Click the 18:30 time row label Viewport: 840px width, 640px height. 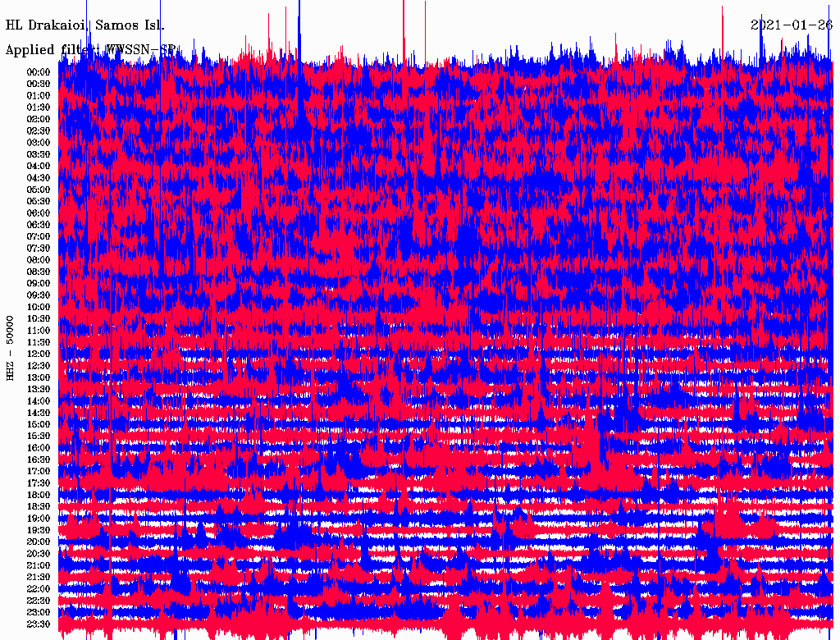pyautogui.click(x=39, y=506)
